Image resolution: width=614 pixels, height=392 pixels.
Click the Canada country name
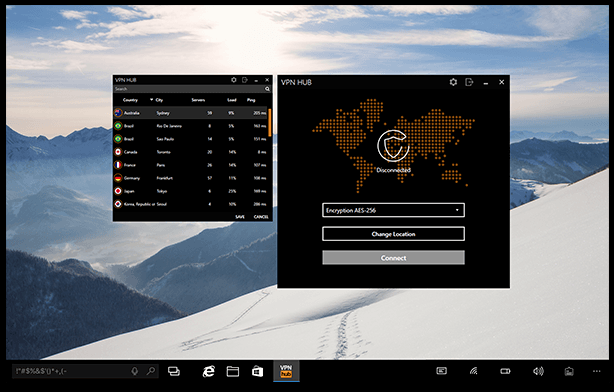pos(130,152)
